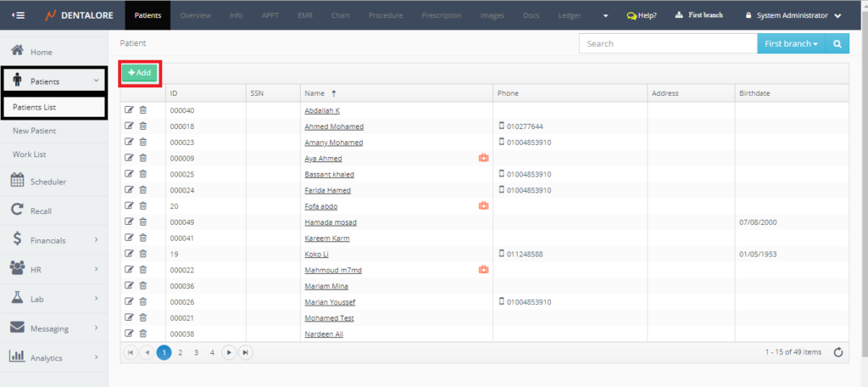Select New Patient in the sidebar

[x=35, y=131]
